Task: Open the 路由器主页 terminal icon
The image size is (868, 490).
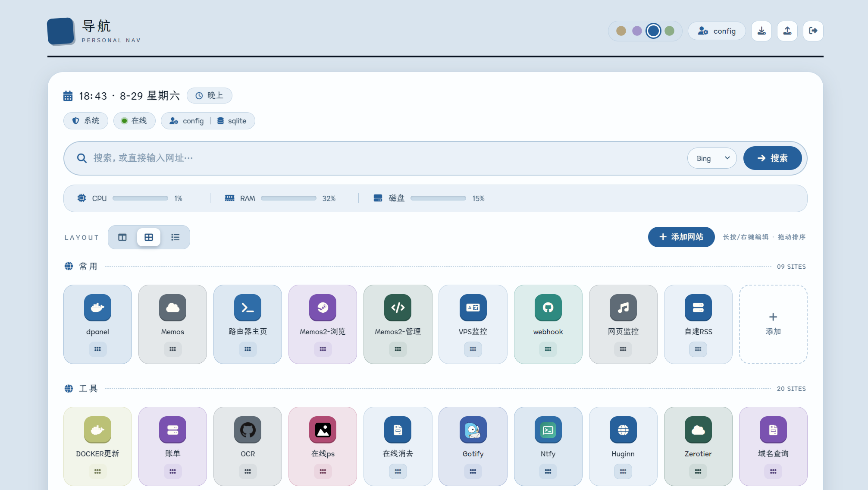Action: [248, 308]
